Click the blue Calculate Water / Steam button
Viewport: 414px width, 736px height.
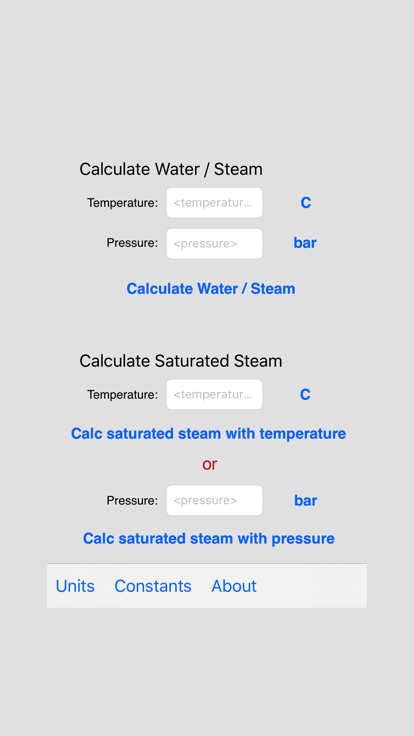point(211,289)
